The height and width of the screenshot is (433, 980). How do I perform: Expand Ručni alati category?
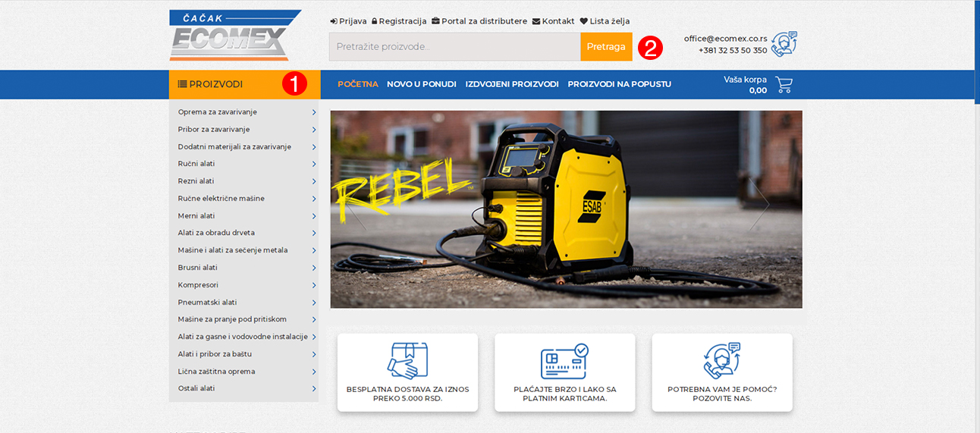coord(244,164)
